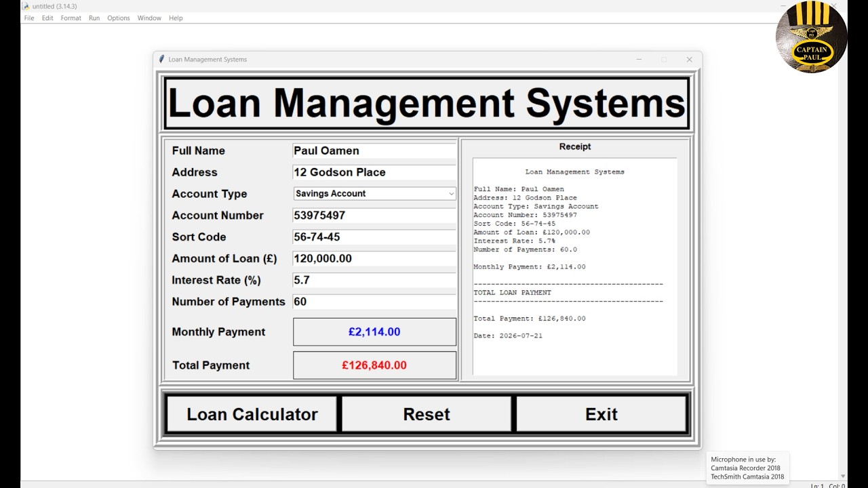Click receipt line 'Account Number: 53975497'
The width and height of the screenshot is (868, 488).
click(525, 215)
